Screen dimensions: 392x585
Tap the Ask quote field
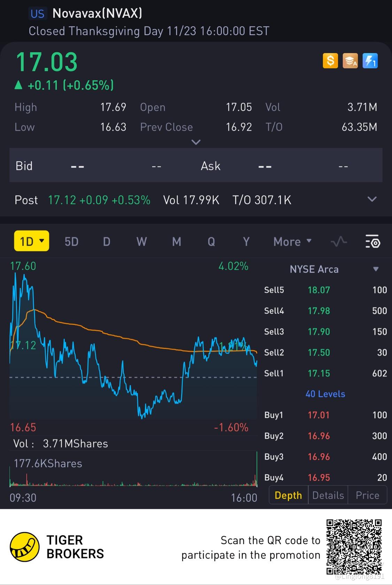(x=289, y=166)
